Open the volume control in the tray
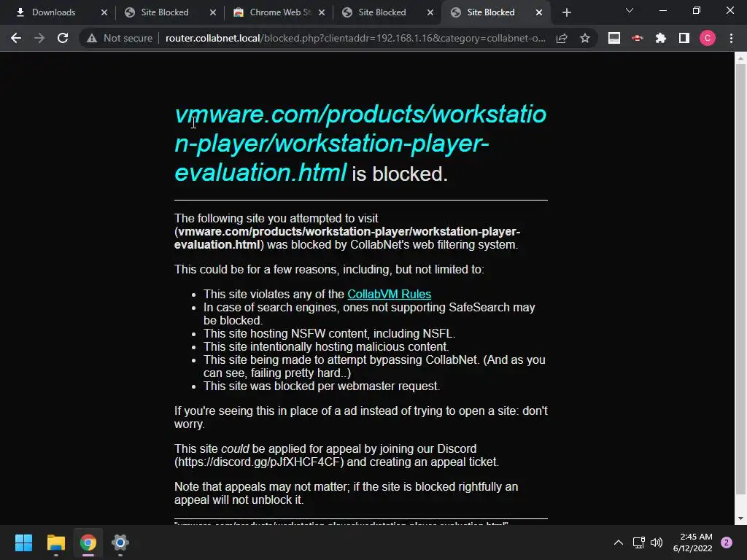 point(657,542)
